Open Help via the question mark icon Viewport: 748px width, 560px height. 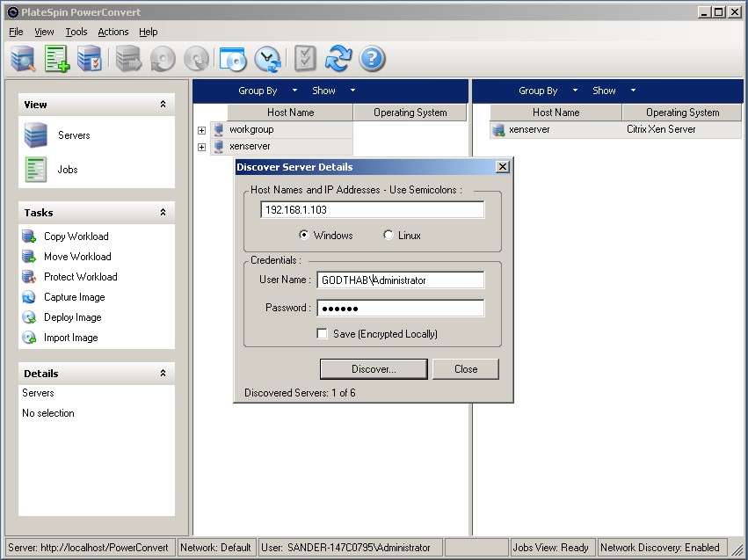373,59
